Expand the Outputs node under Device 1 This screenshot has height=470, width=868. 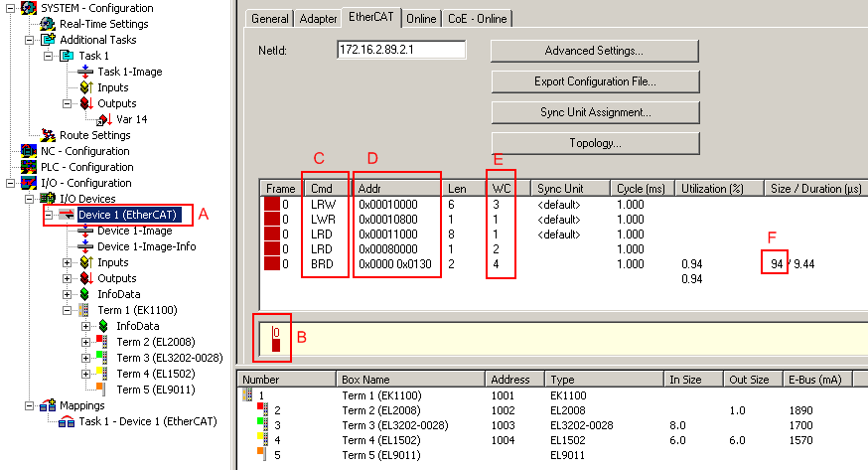click(67, 278)
